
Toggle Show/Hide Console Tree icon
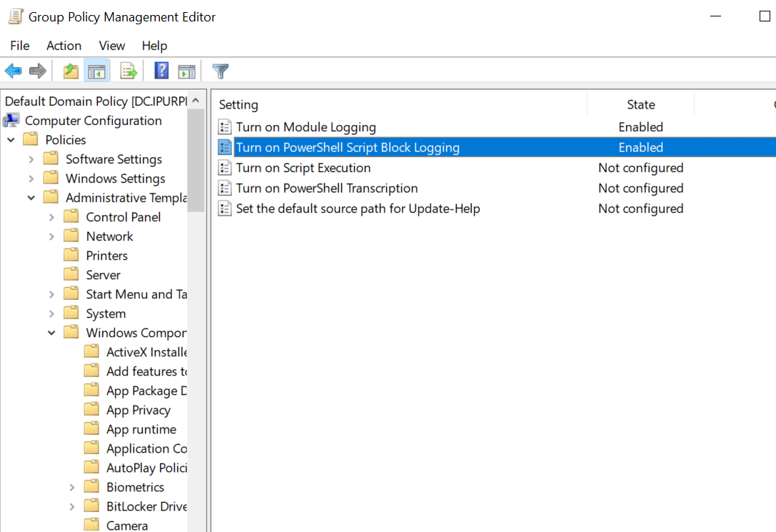click(96, 71)
